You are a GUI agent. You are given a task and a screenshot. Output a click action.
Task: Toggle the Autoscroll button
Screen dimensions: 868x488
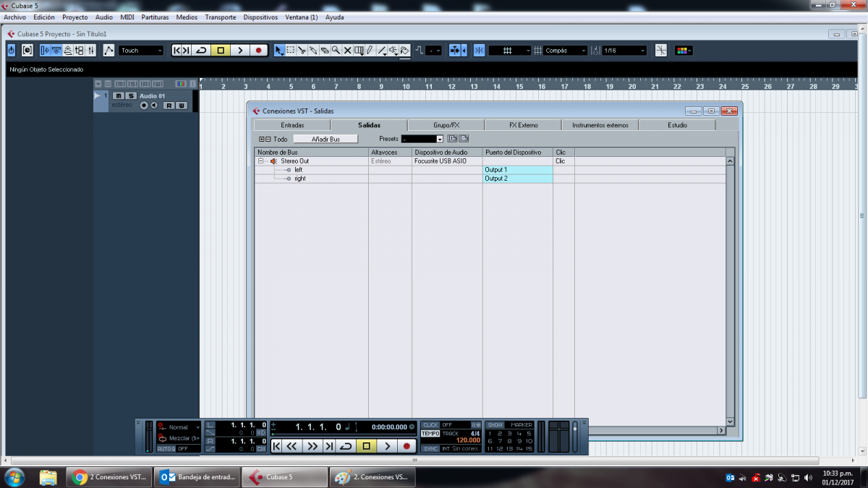coord(455,50)
